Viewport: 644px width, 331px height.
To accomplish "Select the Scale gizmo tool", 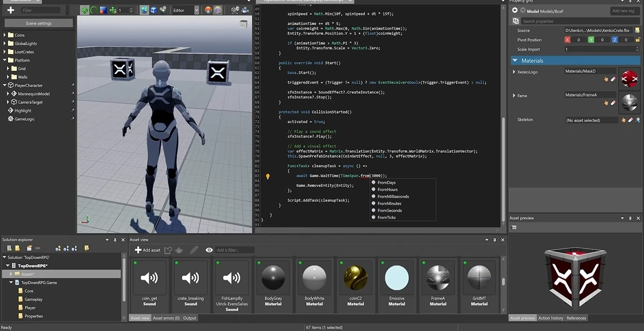I will tap(103, 10).
